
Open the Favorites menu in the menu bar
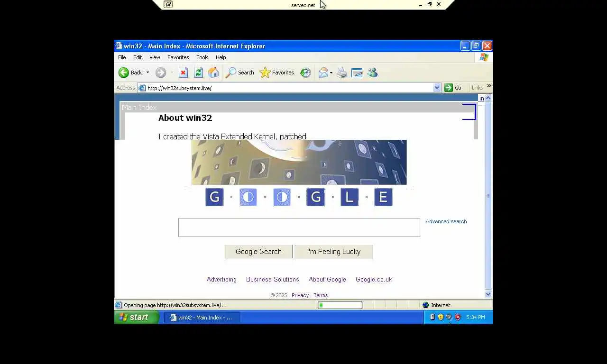click(178, 57)
